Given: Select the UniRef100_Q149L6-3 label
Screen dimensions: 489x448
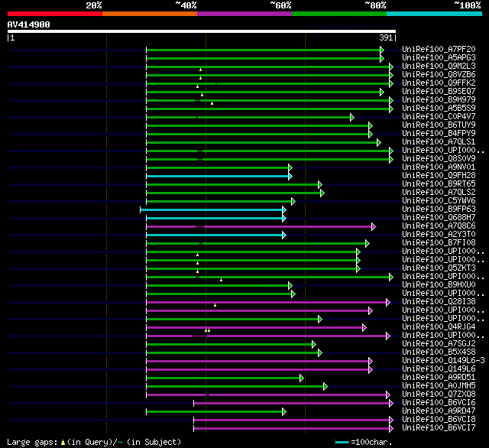Looking at the screenshot, I should coord(443,361).
